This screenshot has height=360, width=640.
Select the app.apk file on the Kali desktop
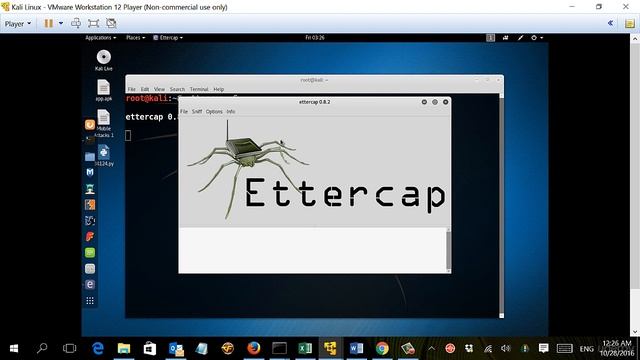point(104,90)
